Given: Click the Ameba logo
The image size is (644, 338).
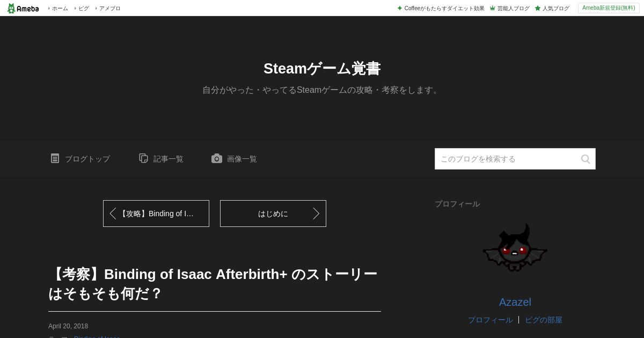Looking at the screenshot, I should [x=23, y=8].
